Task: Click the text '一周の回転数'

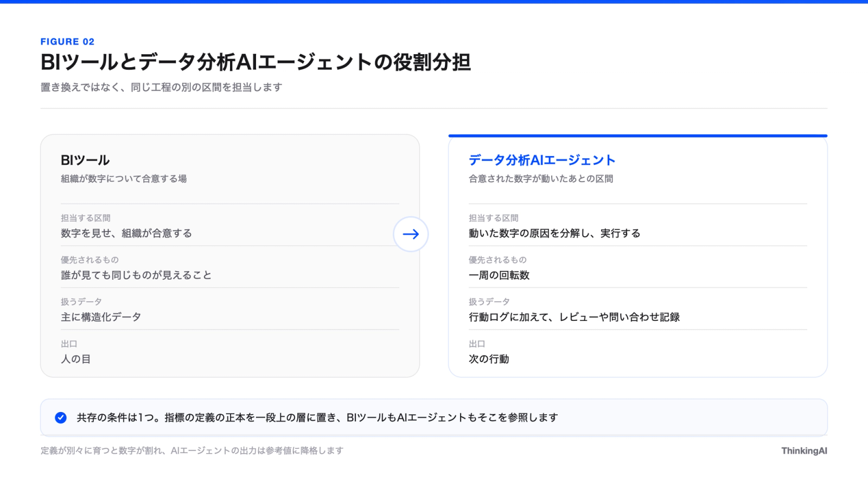Action: (499, 275)
